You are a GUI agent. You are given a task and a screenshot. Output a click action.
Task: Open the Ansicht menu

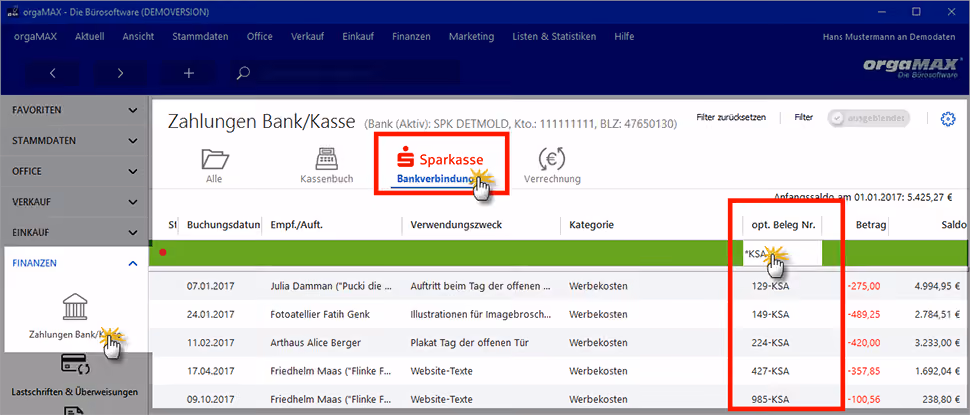coord(139,36)
